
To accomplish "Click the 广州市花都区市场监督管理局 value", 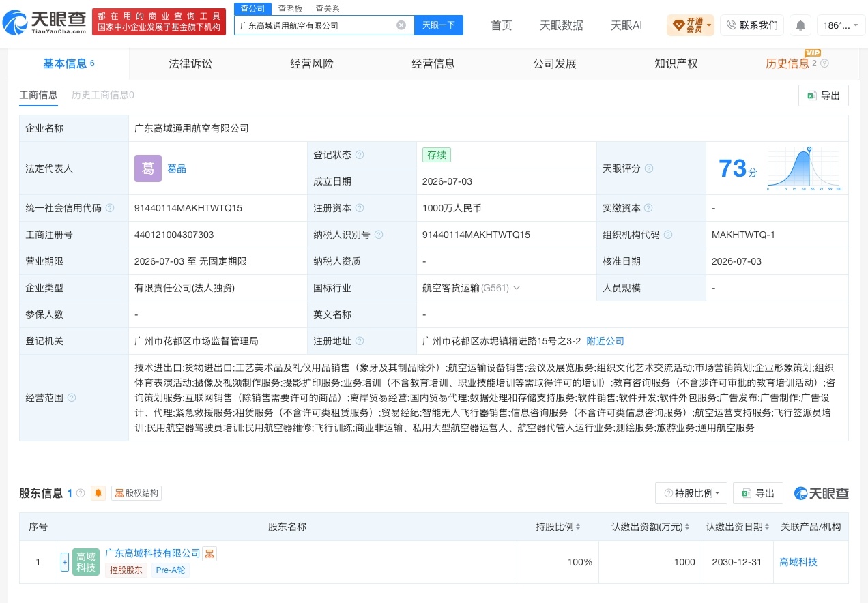I will 197,341.
